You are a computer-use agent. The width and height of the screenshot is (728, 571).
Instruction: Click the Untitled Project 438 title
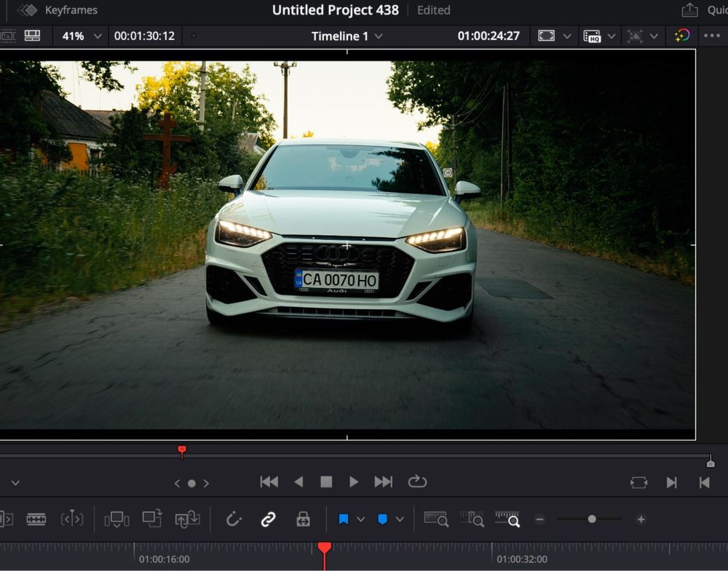click(335, 10)
